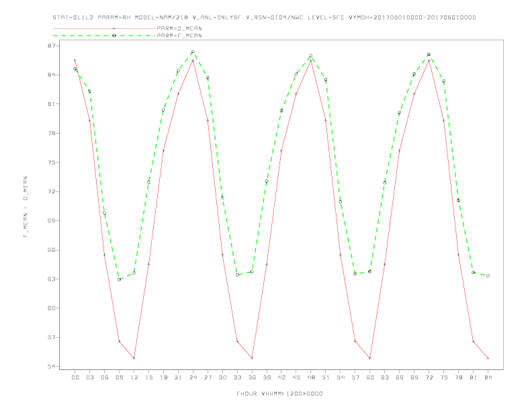
Task: Select the PARM=O_MEAN legend label
Action: (179, 28)
